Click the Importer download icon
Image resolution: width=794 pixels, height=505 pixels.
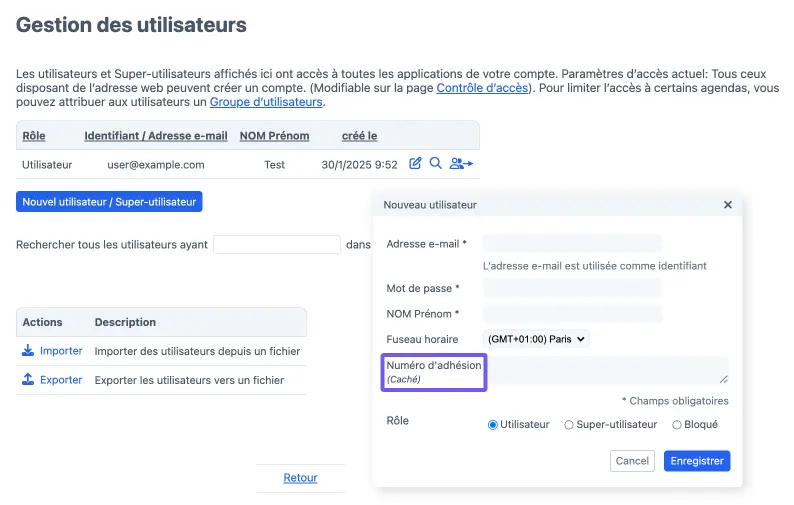[28, 351]
